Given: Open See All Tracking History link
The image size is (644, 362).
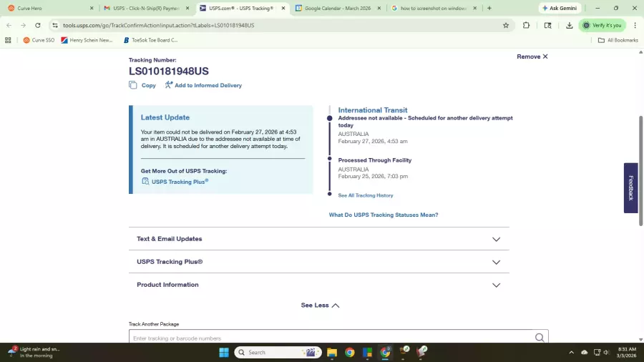Looking at the screenshot, I should click(366, 195).
